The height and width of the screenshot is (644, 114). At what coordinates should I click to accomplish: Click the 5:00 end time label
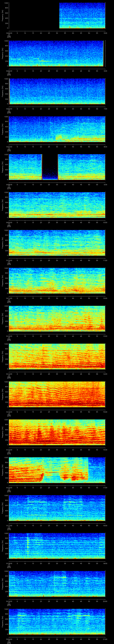click(105, 33)
